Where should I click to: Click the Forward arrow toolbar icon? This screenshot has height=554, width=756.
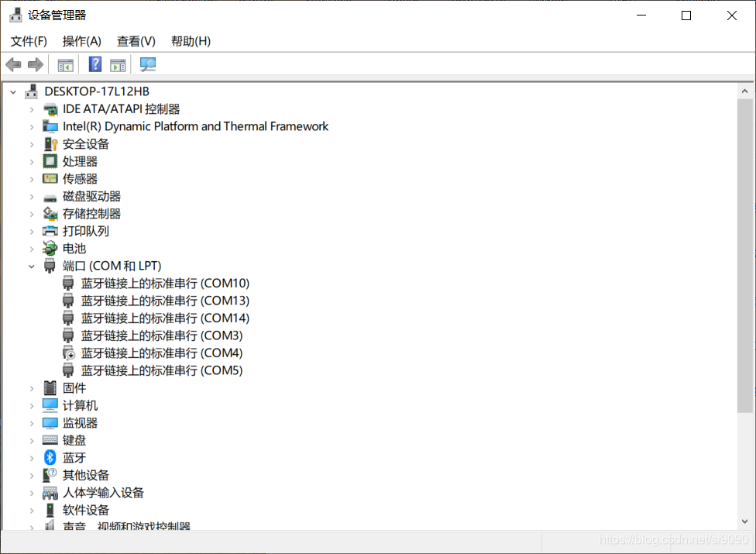pyautogui.click(x=35, y=64)
